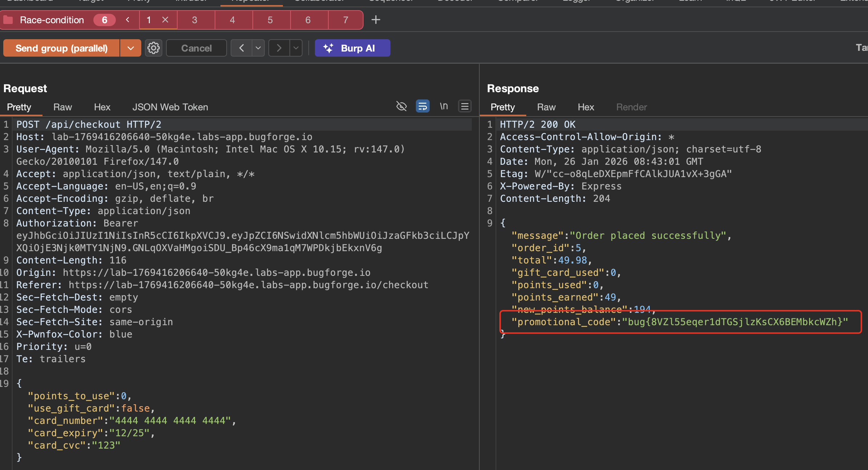The width and height of the screenshot is (868, 470).
Task: Click the promotional_code line in response
Action: click(679, 322)
